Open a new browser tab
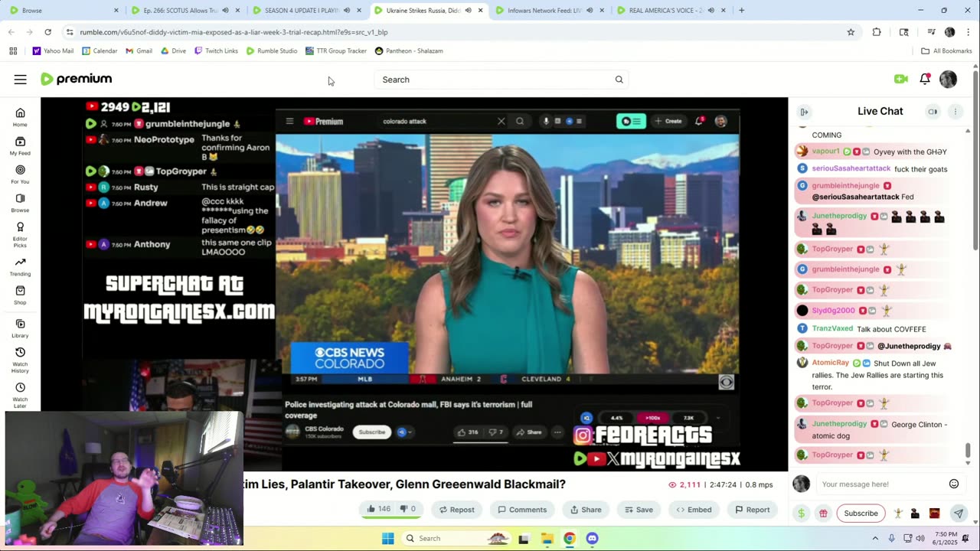The image size is (980, 551). (741, 11)
